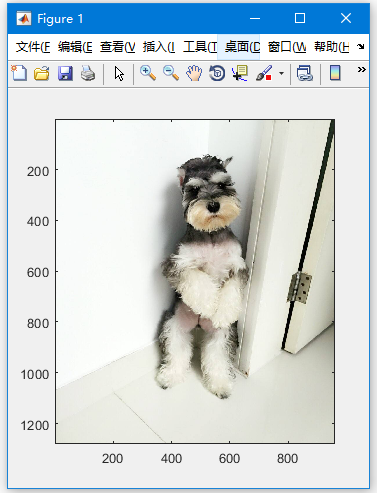The width and height of the screenshot is (377, 493).
Task: Open the 文件 (File) menu
Action: [x=33, y=47]
